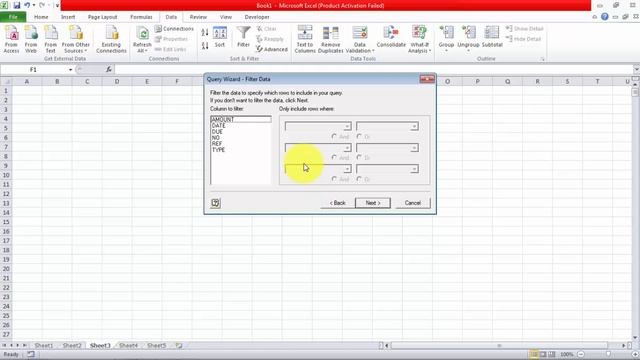Viewport: 640px width, 360px height.
Task: Select second row And radio button
Action: [x=334, y=157]
